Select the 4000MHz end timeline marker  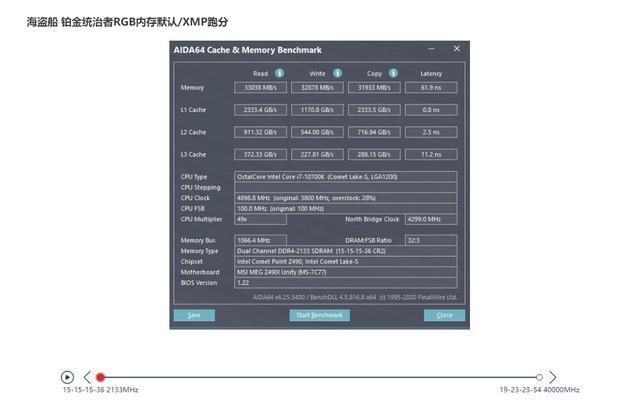pos(539,377)
